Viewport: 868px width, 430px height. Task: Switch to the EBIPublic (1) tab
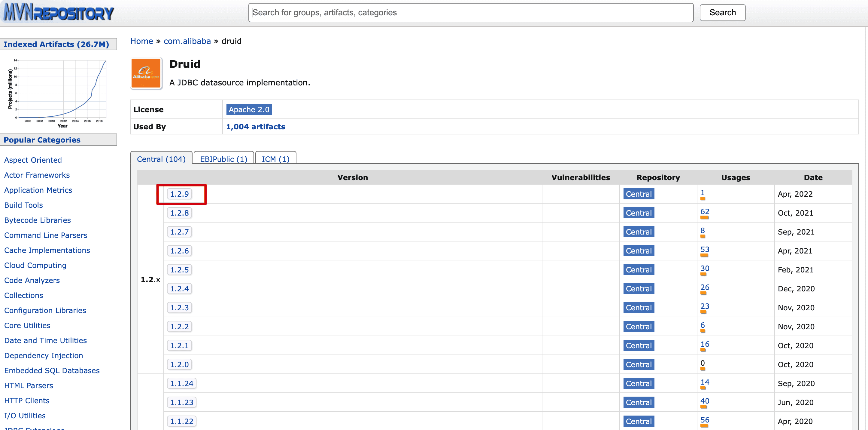223,159
